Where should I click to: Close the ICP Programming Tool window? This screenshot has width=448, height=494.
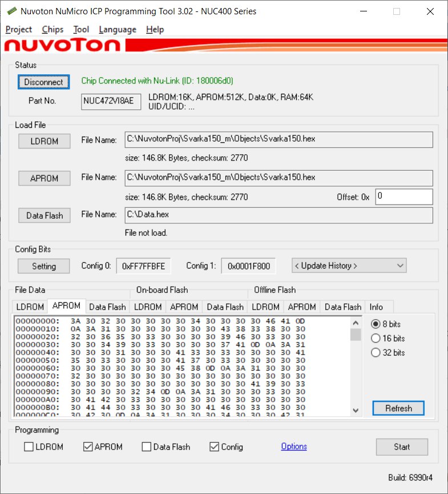430,11
